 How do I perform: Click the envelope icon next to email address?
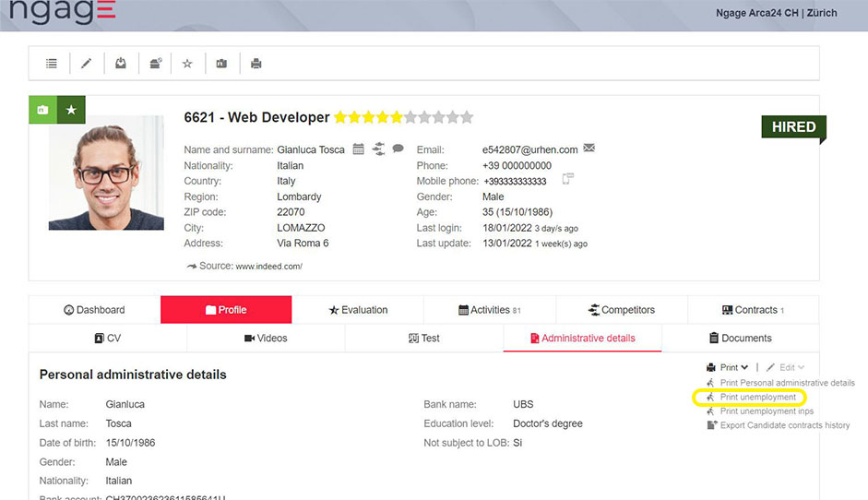[x=589, y=149]
